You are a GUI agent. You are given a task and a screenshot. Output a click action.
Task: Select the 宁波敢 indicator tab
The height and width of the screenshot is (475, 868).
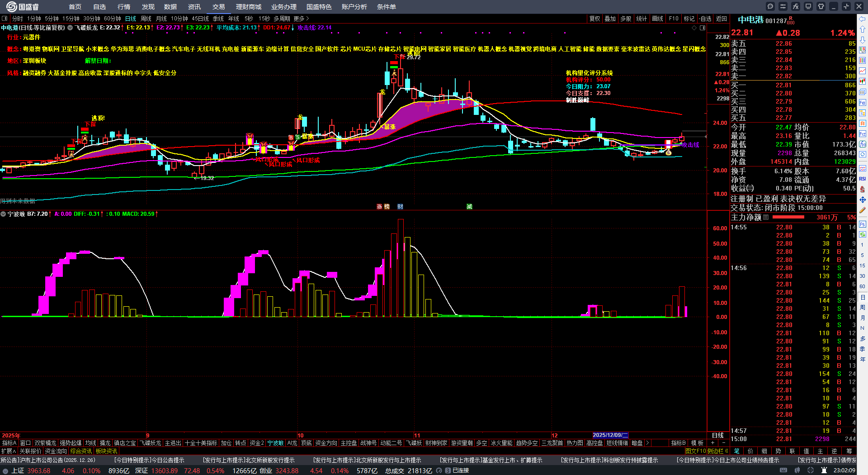coord(275,443)
